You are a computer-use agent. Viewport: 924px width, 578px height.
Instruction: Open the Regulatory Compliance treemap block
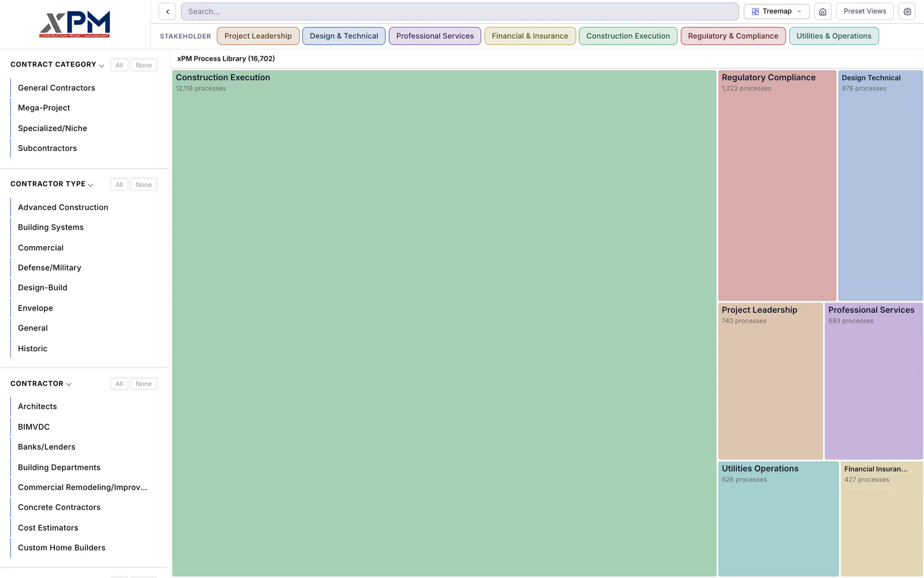click(777, 186)
